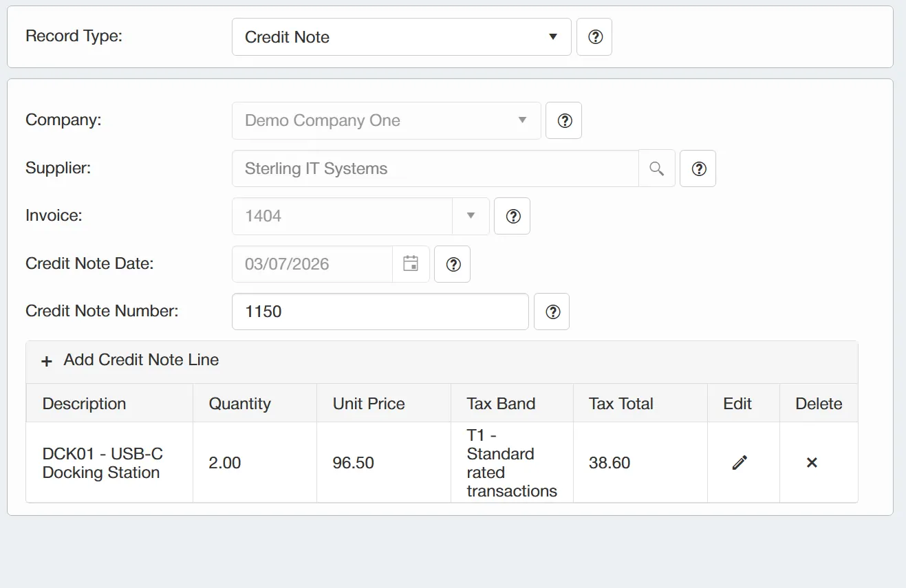Select the tax total value 38.60
The height and width of the screenshot is (588, 906).
610,463
